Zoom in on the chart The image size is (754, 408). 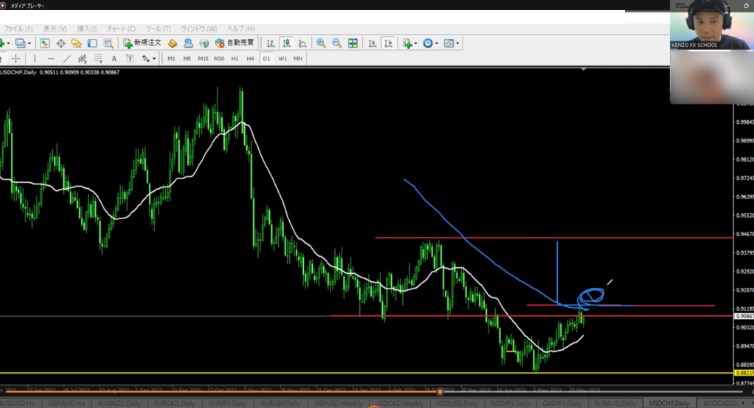tap(321, 43)
